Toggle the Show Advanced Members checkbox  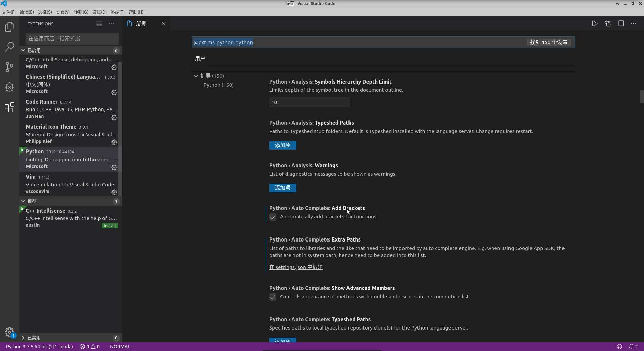(273, 297)
